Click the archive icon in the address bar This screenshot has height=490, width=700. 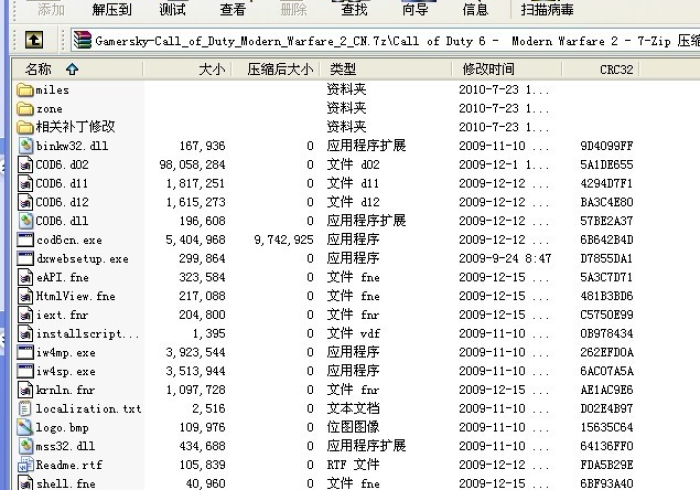click(x=82, y=40)
